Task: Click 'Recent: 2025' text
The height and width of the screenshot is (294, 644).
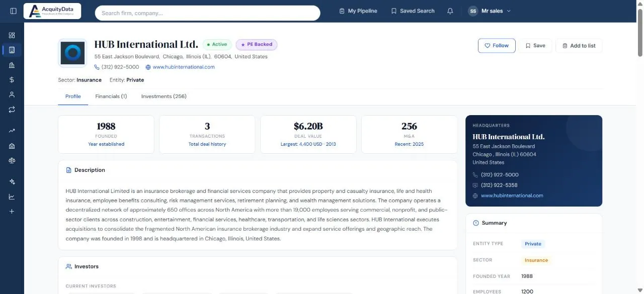Action: (410, 144)
